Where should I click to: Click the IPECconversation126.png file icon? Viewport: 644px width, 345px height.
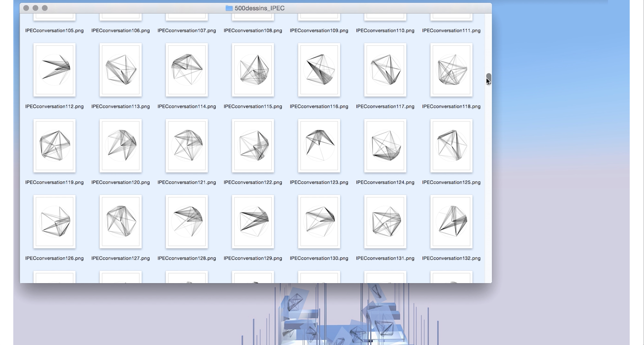54,221
